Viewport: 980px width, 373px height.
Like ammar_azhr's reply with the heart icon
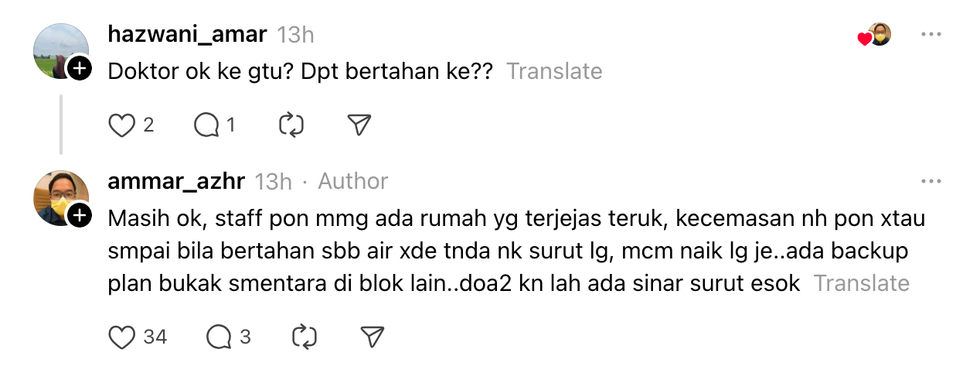pos(121,337)
